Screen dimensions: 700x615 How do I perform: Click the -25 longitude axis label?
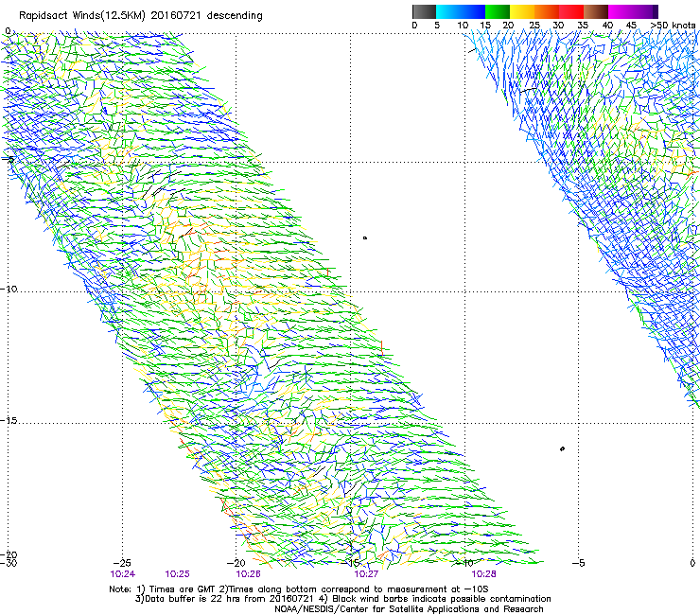[122, 563]
